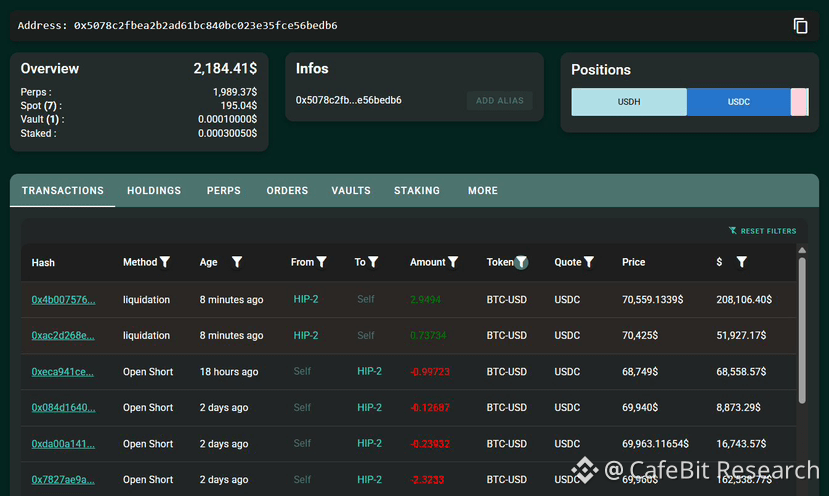Click the price 69,963.1654$ cell
Viewport: 829px width, 496px height.
(x=655, y=444)
